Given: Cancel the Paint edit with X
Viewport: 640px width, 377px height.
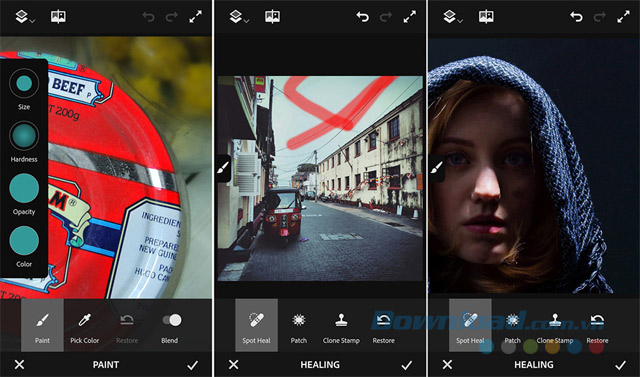Looking at the screenshot, I should 19,364.
